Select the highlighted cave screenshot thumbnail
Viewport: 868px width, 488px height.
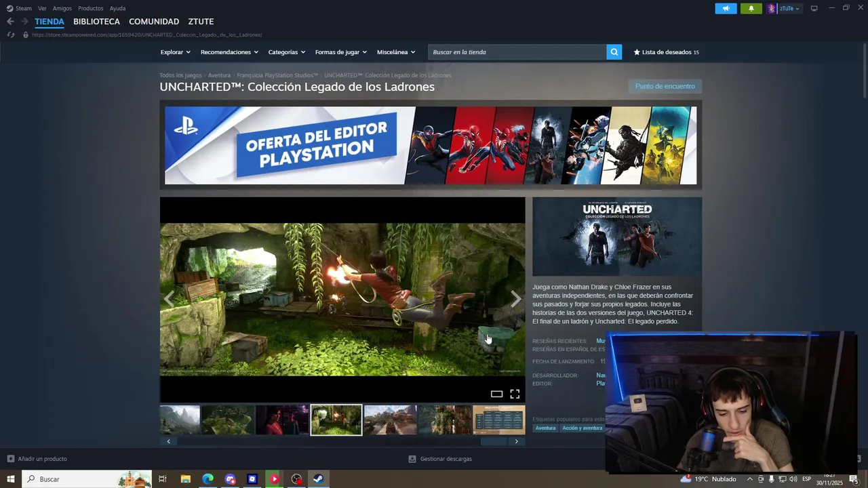[336, 420]
